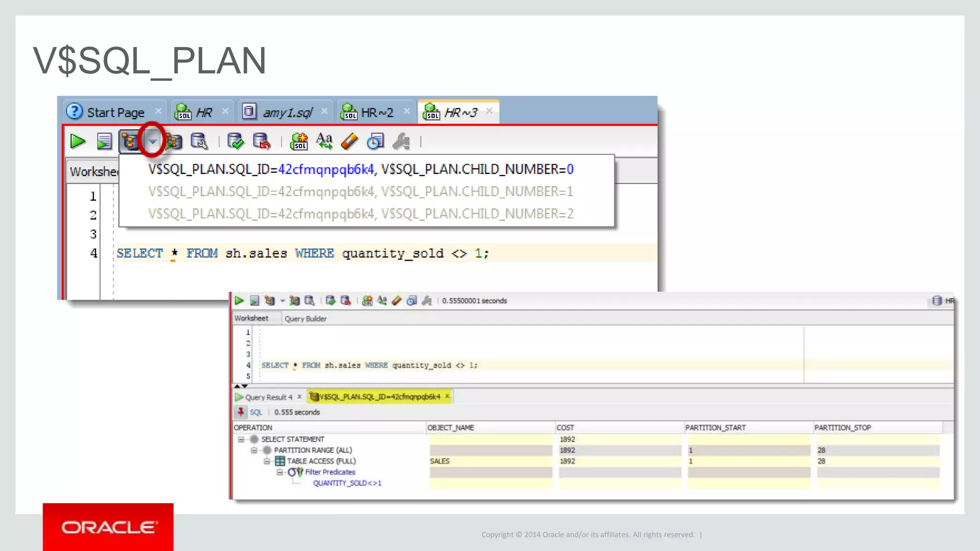Select the Query Result 4 tab
This screenshot has height=551, width=980.
[x=268, y=397]
